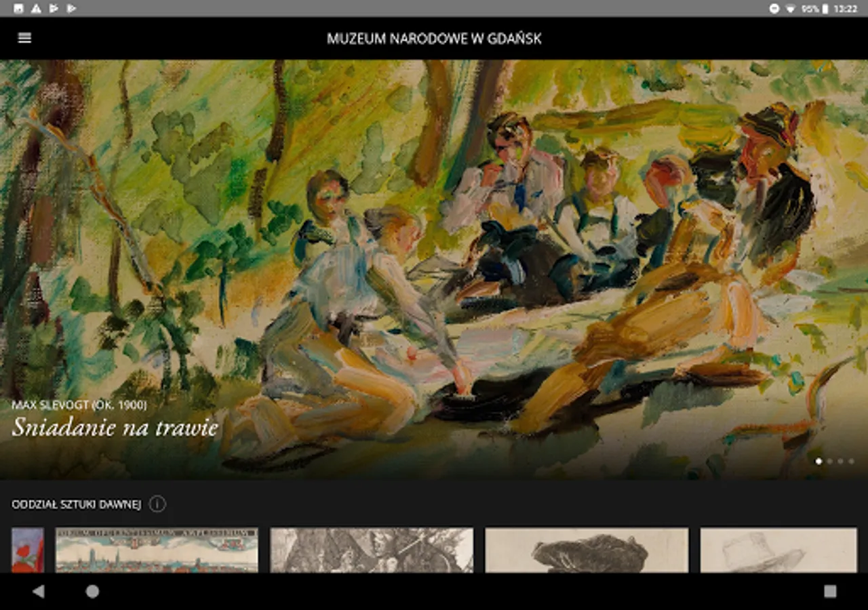Image resolution: width=868 pixels, height=610 pixels.
Task: Open the featured picnic painting hero image
Action: coord(434,270)
